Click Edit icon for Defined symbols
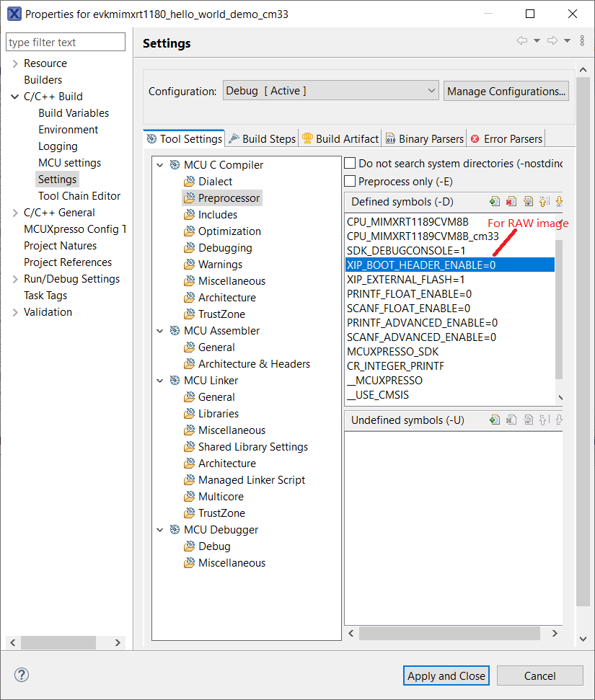Viewport: 595px width, 700px height. [528, 202]
